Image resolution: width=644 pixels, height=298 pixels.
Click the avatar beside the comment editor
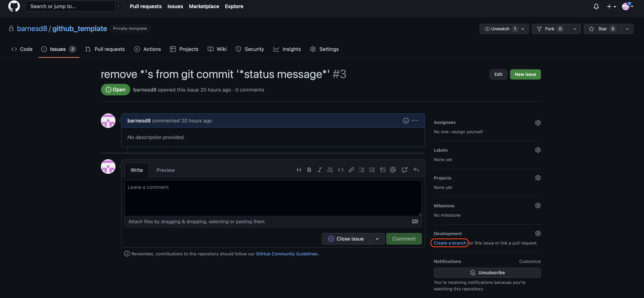[x=108, y=167]
